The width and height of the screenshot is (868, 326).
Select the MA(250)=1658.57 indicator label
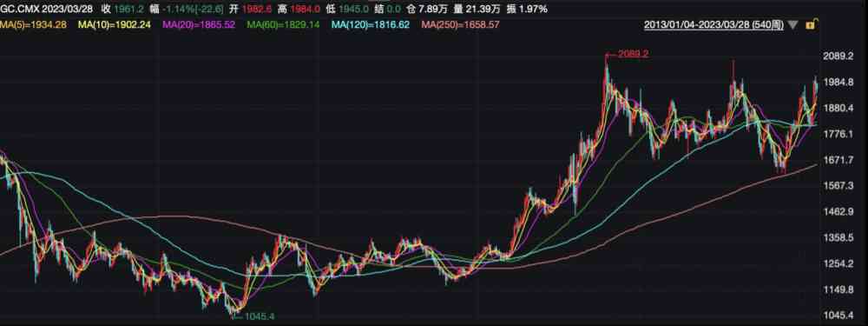click(461, 24)
